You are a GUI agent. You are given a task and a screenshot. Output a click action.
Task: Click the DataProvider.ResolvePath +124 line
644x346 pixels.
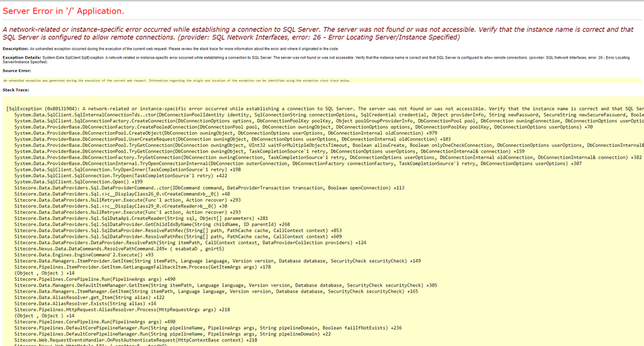point(190,242)
